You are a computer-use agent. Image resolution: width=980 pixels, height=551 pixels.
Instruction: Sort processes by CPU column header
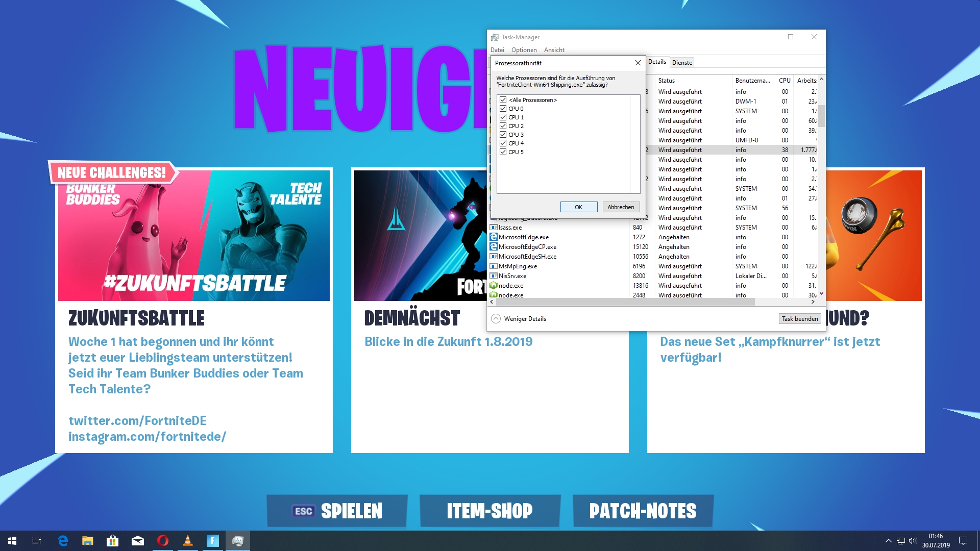click(x=785, y=81)
